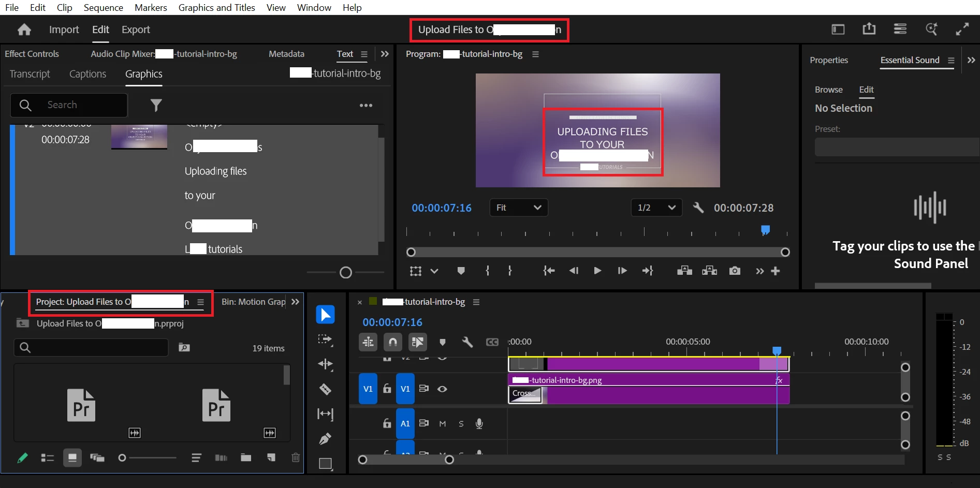This screenshot has height=488, width=980.
Task: Toggle V1 track output eye
Action: 442,389
